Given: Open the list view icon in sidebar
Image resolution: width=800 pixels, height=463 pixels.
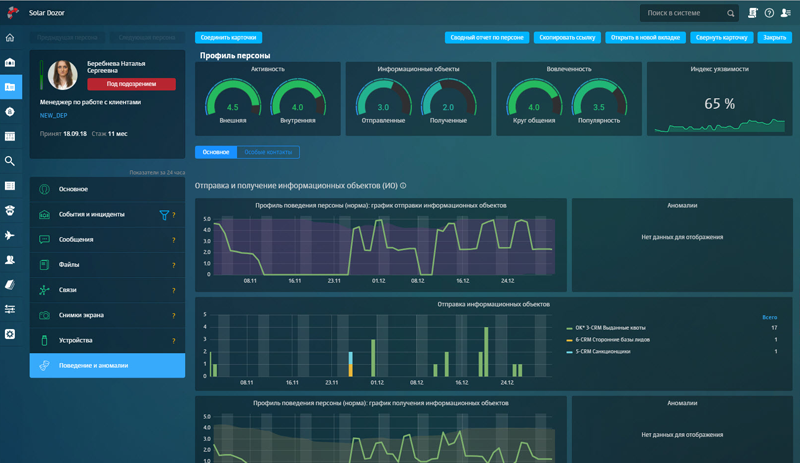Looking at the screenshot, I should [10, 186].
